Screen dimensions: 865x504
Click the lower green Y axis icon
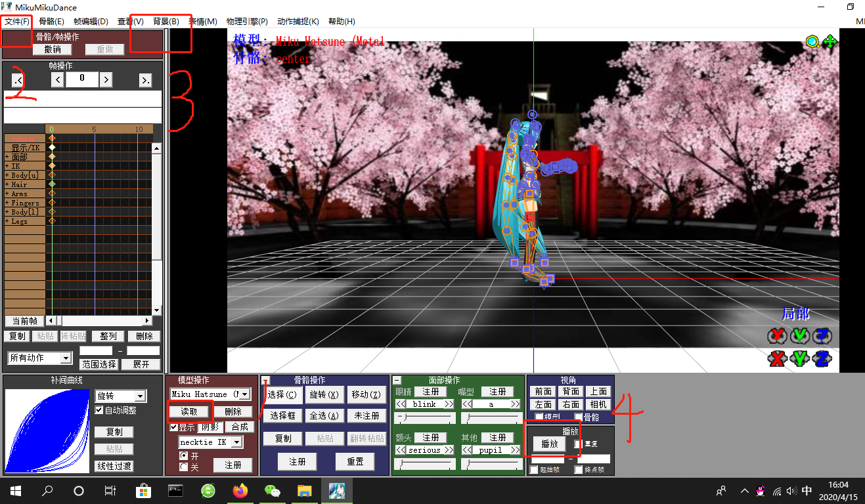click(x=799, y=358)
